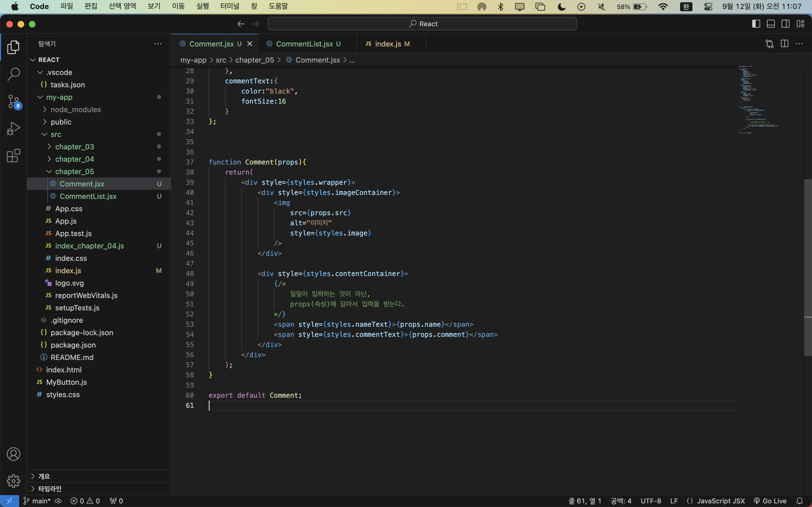Open Run and Debug view
Screen dimensions: 812x507
click(x=14, y=128)
